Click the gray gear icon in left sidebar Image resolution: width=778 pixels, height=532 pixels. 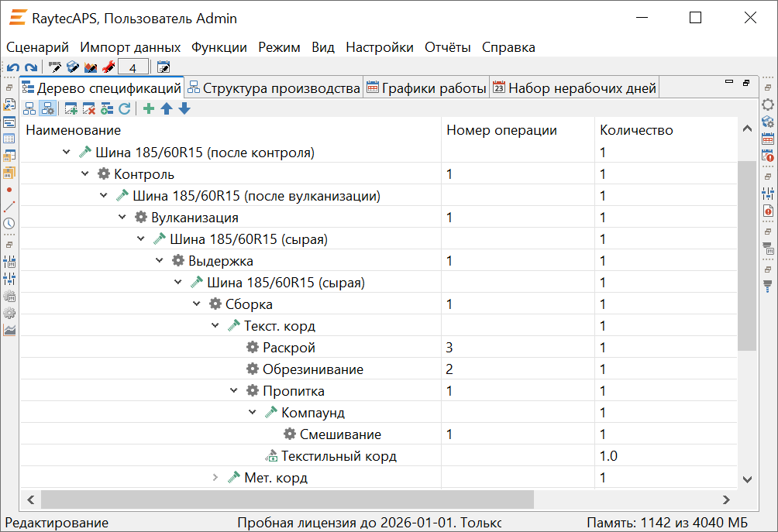[9, 313]
